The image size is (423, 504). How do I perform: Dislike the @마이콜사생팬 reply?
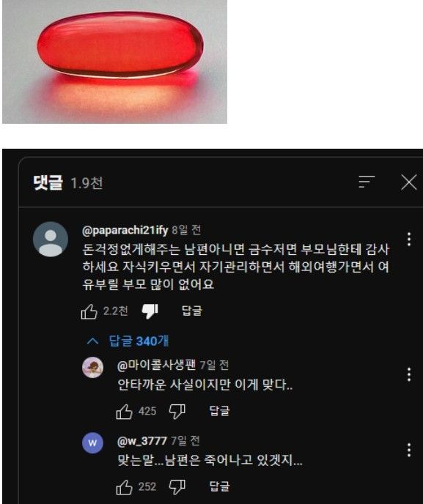pos(177,411)
